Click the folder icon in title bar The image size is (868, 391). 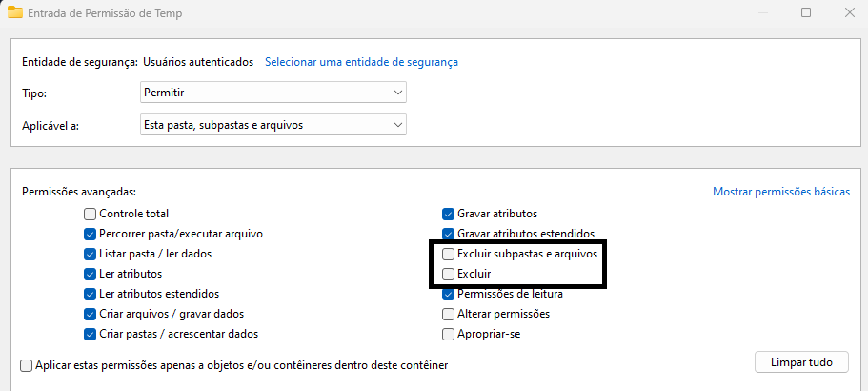pyautogui.click(x=15, y=12)
